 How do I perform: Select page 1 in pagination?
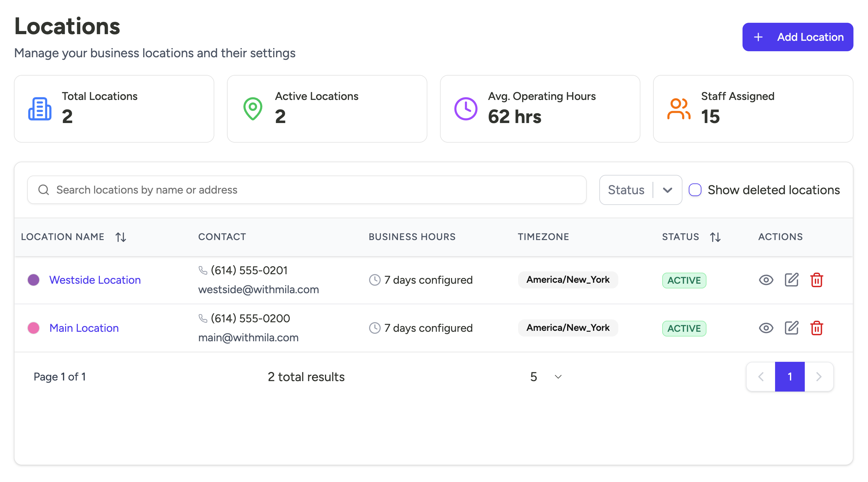pos(790,376)
